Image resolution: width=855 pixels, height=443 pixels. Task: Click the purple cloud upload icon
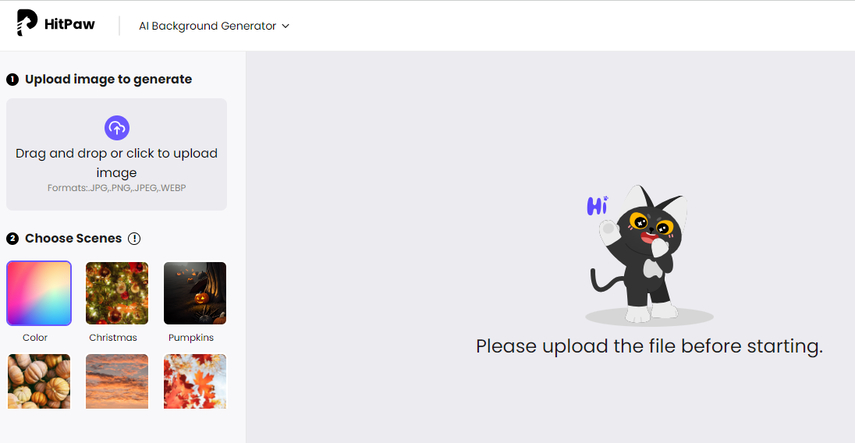coord(117,128)
